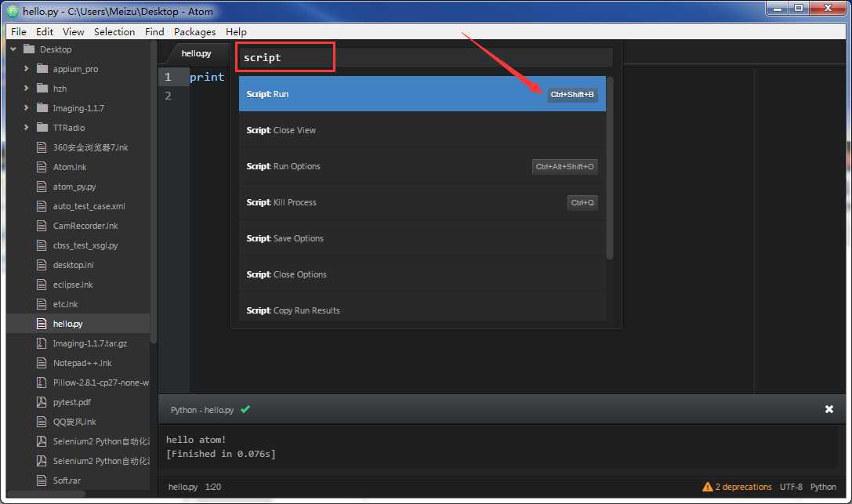Open the Packages menu
Viewport: 852px width, 504px height.
tap(194, 31)
